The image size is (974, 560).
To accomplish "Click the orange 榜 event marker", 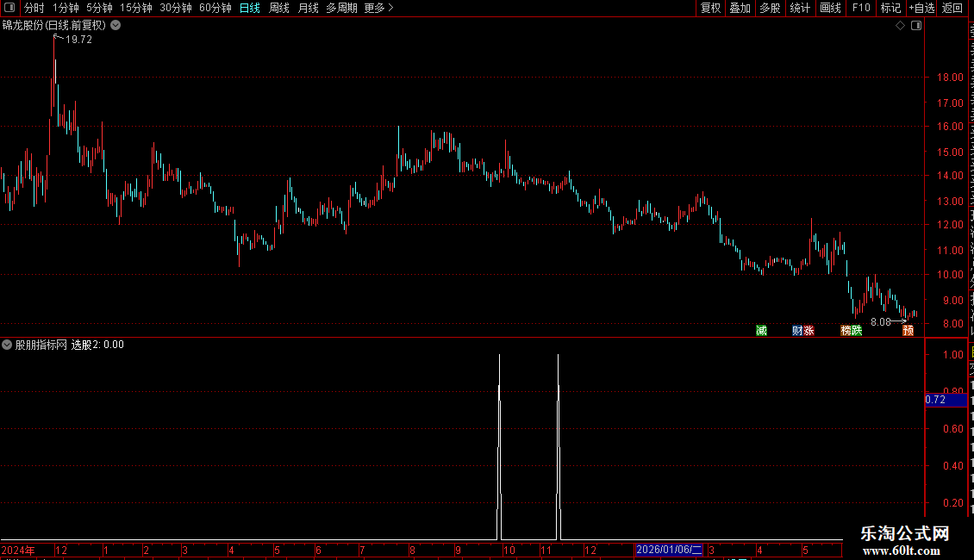I will coord(846,330).
